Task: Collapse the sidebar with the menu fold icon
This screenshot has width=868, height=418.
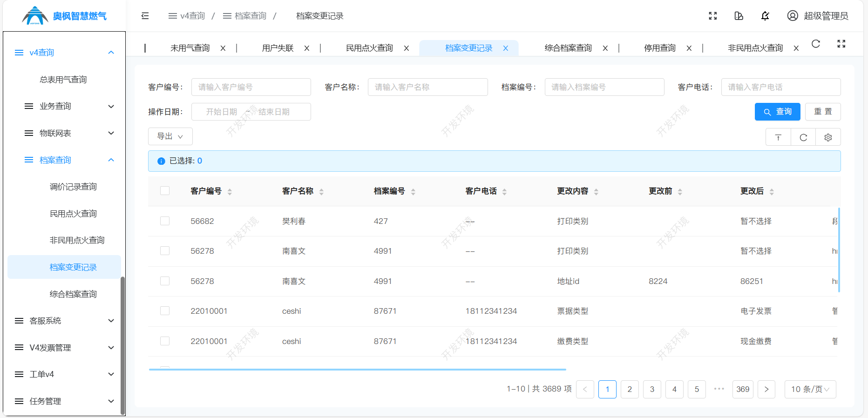Action: pos(145,16)
